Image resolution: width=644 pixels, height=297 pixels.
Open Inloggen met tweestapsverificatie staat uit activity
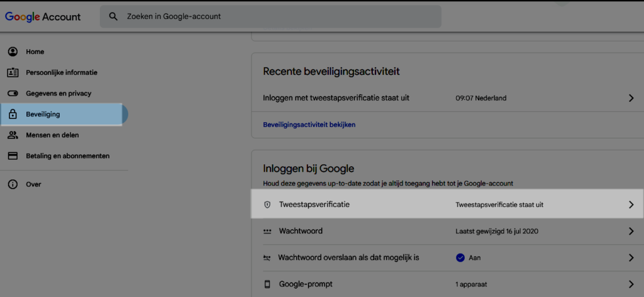[x=447, y=98]
